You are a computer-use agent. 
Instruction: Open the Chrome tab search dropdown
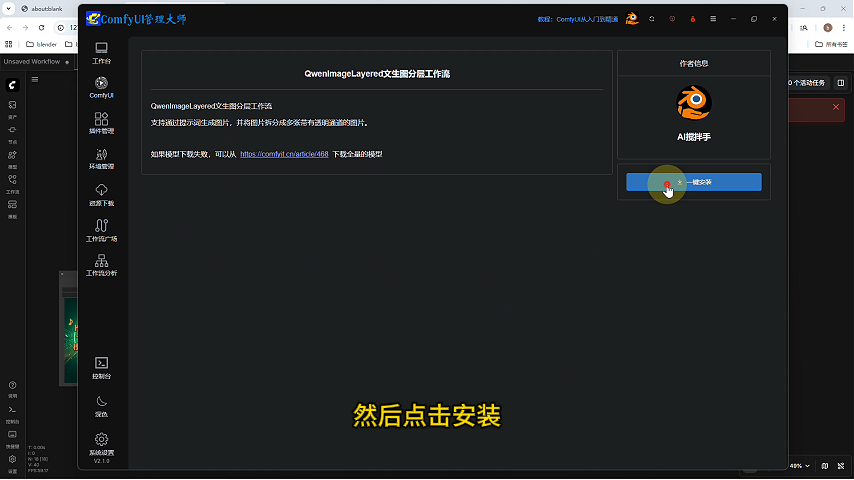(x=9, y=9)
